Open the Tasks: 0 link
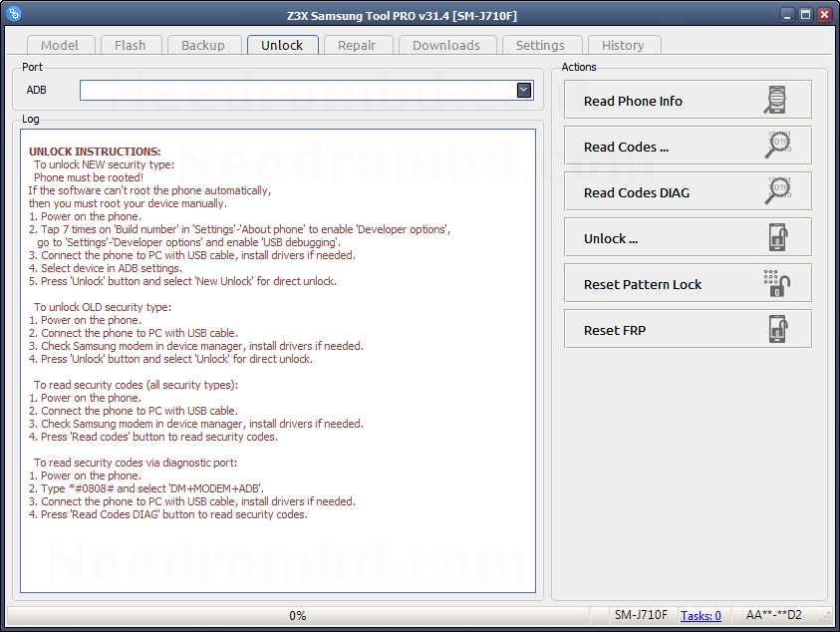This screenshot has height=632, width=840. coord(700,615)
